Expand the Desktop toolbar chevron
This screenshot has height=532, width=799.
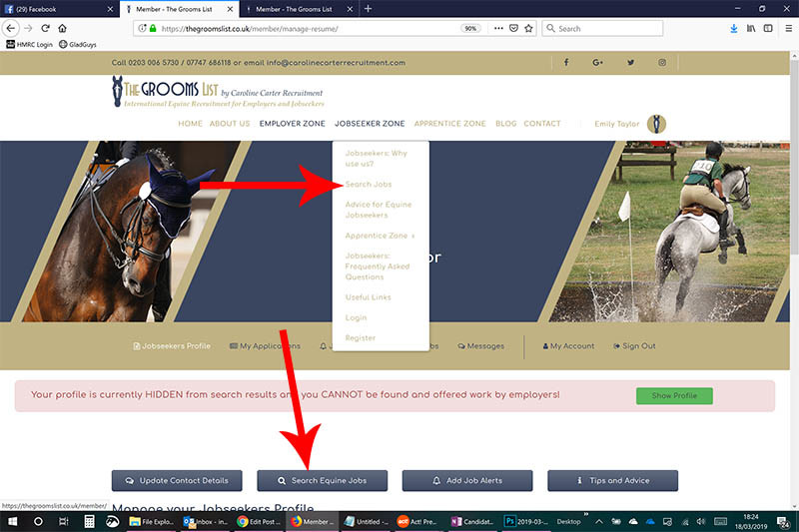pos(585,514)
